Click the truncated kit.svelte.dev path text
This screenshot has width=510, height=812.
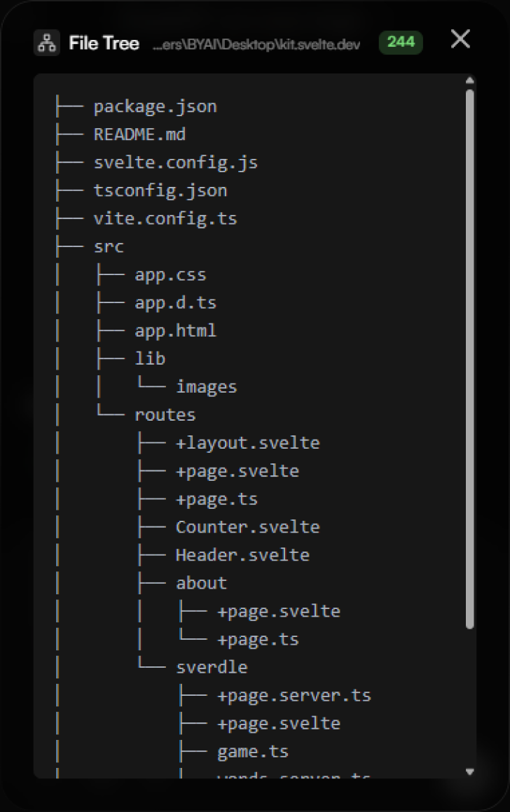[256, 45]
